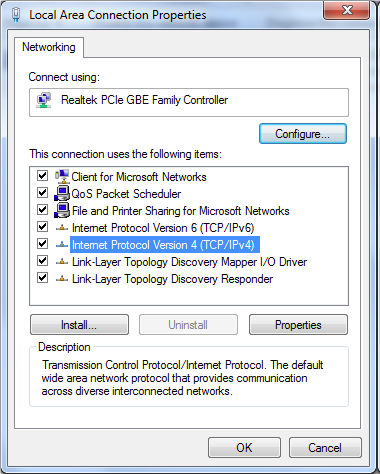Image resolution: width=380 pixels, height=474 pixels.
Task: Click the Topology Discovery Mapper I/O Driver icon
Action: [62, 262]
